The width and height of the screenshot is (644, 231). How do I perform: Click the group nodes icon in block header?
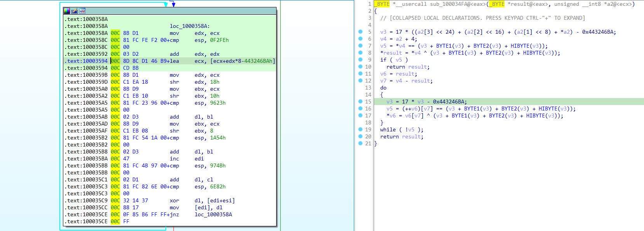[x=82, y=11]
